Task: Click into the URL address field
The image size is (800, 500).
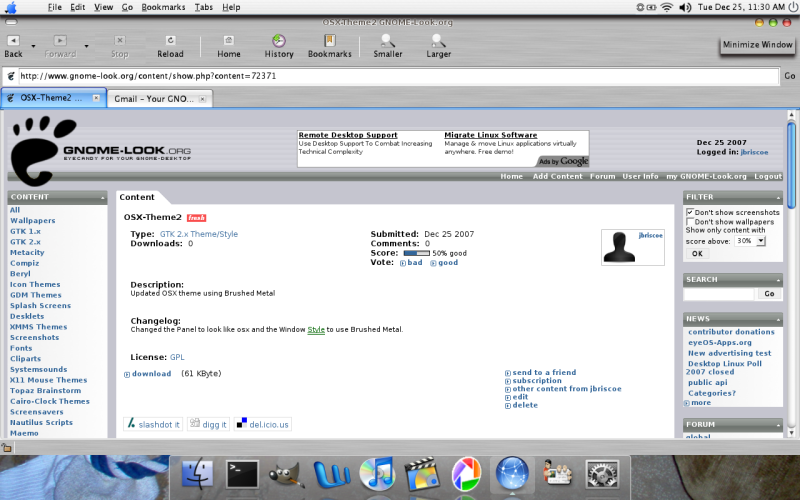Action: tap(398, 76)
